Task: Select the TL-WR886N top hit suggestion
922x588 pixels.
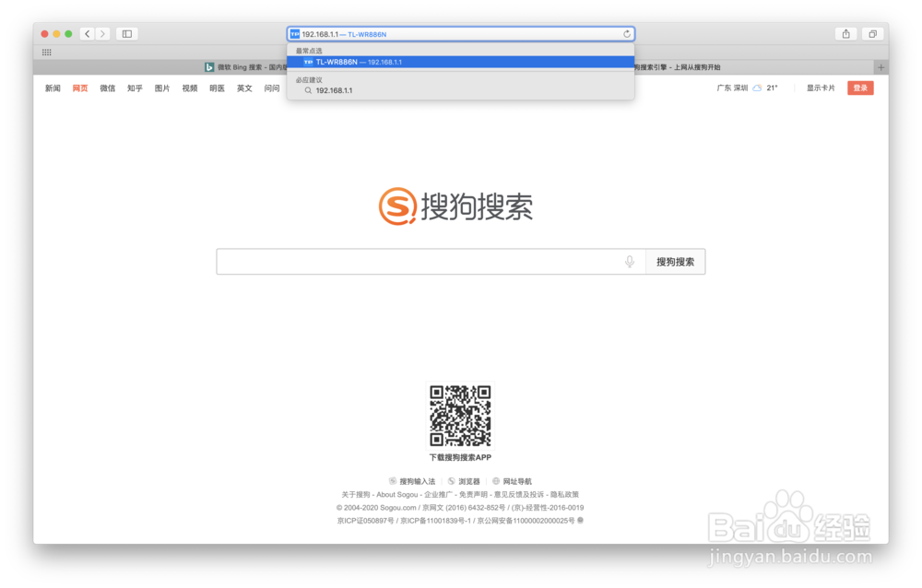Action: (x=460, y=62)
